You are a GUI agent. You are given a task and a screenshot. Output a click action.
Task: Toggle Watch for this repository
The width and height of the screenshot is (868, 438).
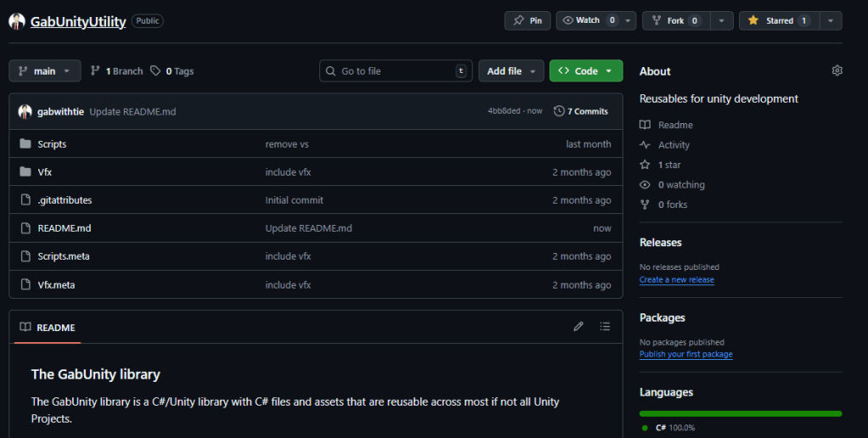coord(588,20)
